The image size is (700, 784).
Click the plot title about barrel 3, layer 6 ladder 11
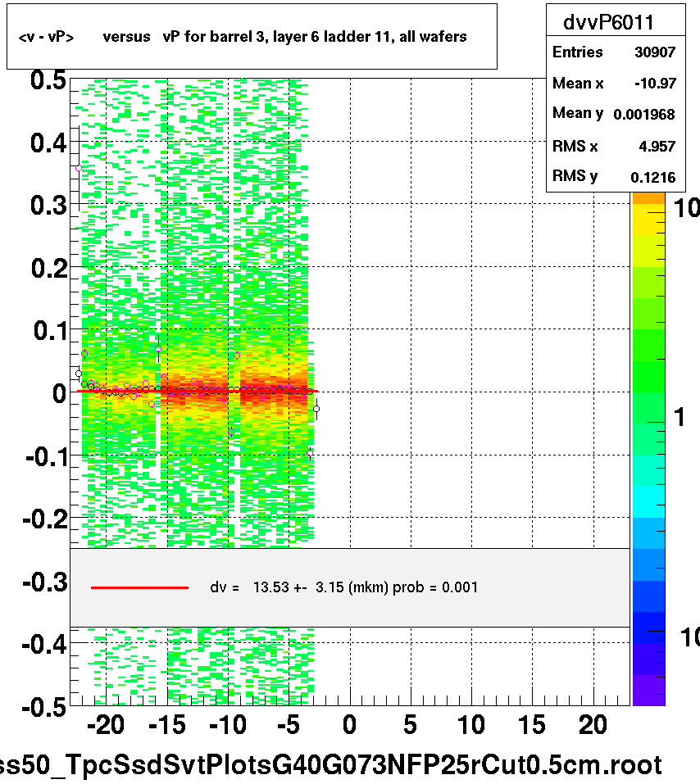(243, 37)
